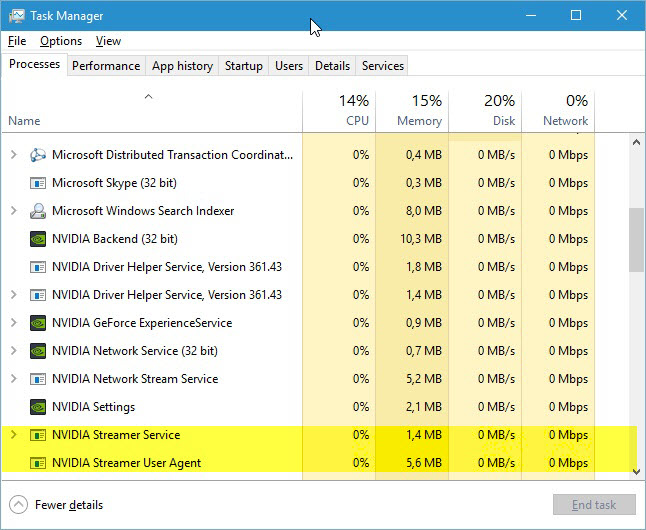
Task: Expand the Microsoft Windows Search Indexer process
Action: tap(14, 211)
